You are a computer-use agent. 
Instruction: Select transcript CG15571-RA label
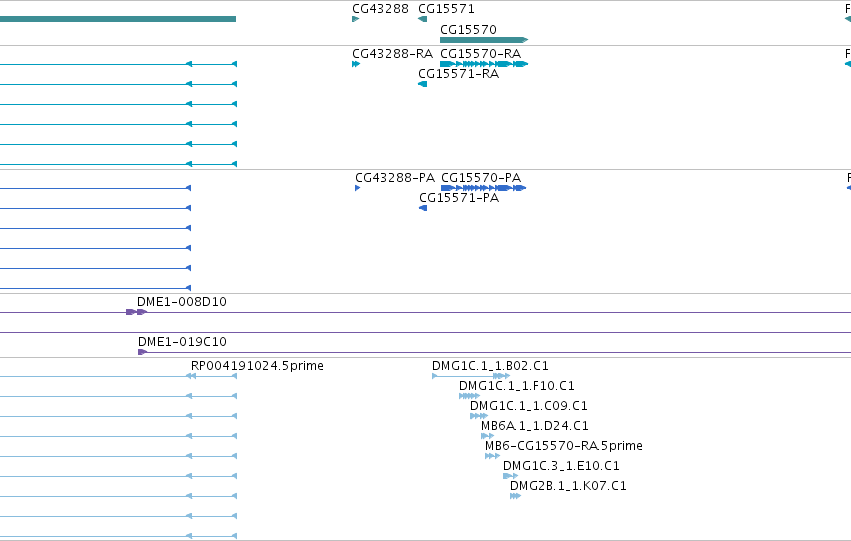(x=458, y=74)
